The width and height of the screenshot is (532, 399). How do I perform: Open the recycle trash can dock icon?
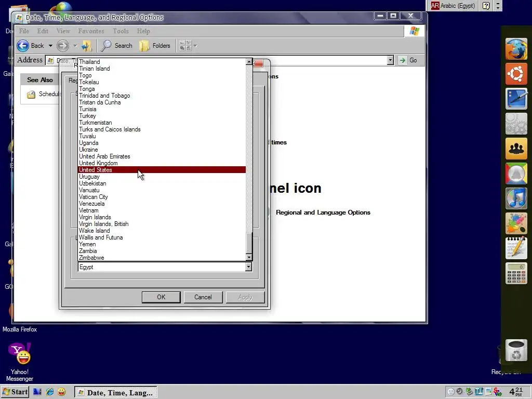point(516,351)
